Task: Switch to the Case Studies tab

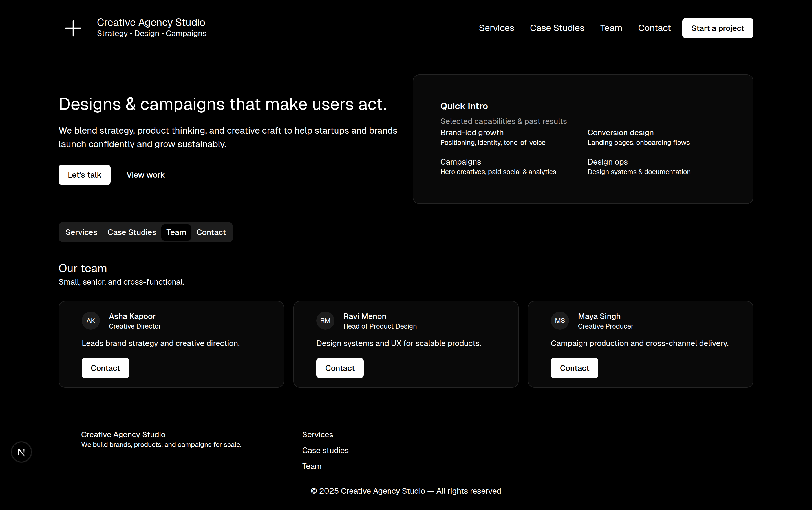Action: click(x=131, y=232)
